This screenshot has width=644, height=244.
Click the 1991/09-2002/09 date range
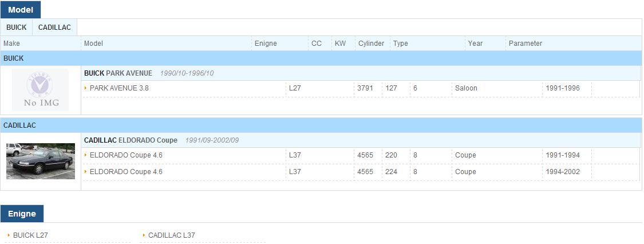[212, 140]
